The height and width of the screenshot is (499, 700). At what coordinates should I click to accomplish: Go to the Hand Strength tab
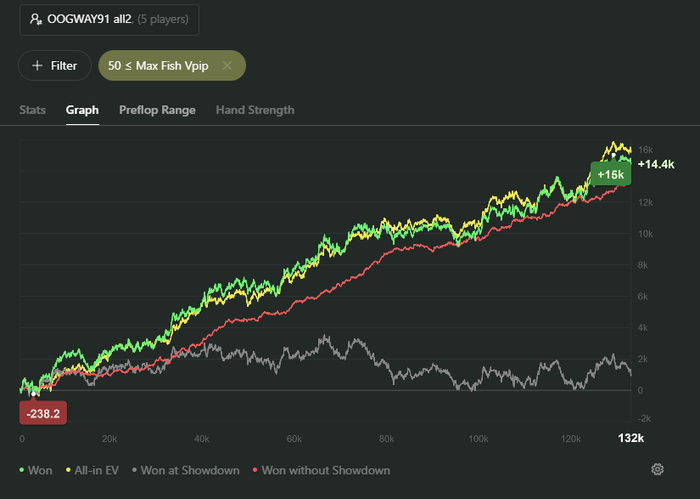click(255, 110)
